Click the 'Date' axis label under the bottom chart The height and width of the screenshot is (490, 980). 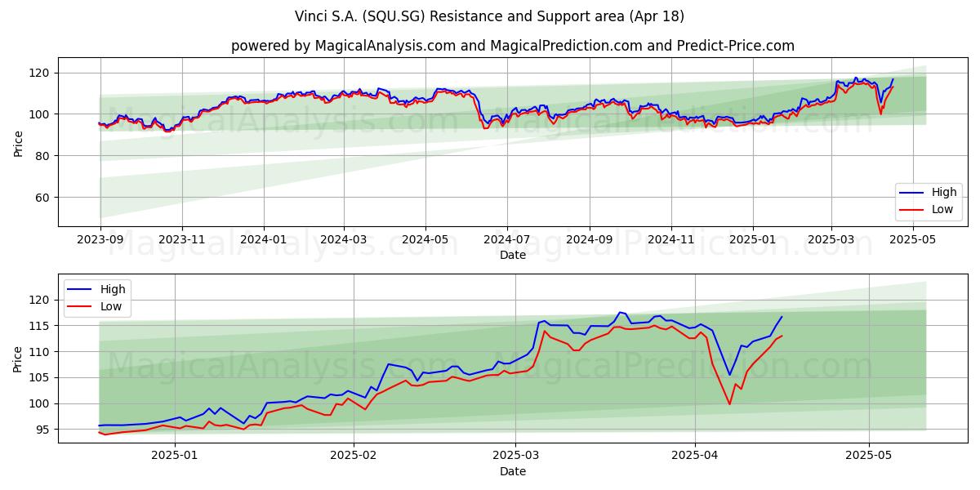pyautogui.click(x=513, y=471)
